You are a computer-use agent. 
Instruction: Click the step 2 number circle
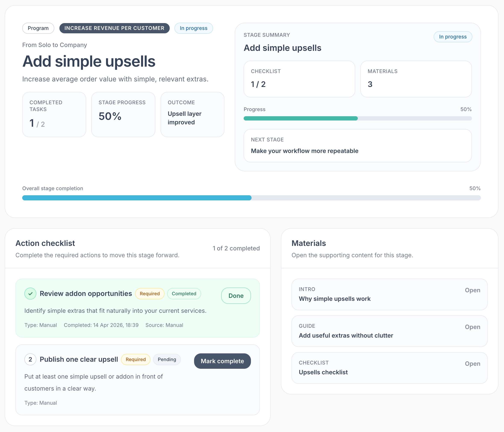[x=30, y=359]
